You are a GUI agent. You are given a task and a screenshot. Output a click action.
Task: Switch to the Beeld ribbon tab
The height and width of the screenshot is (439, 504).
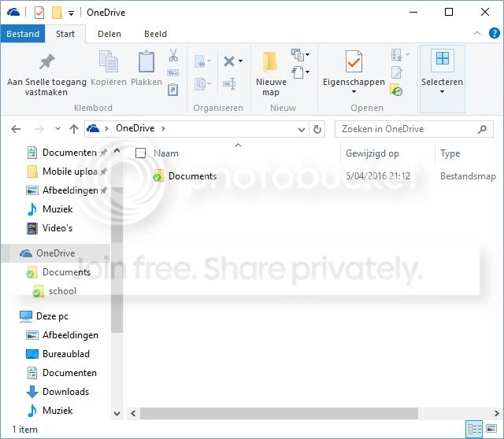156,34
